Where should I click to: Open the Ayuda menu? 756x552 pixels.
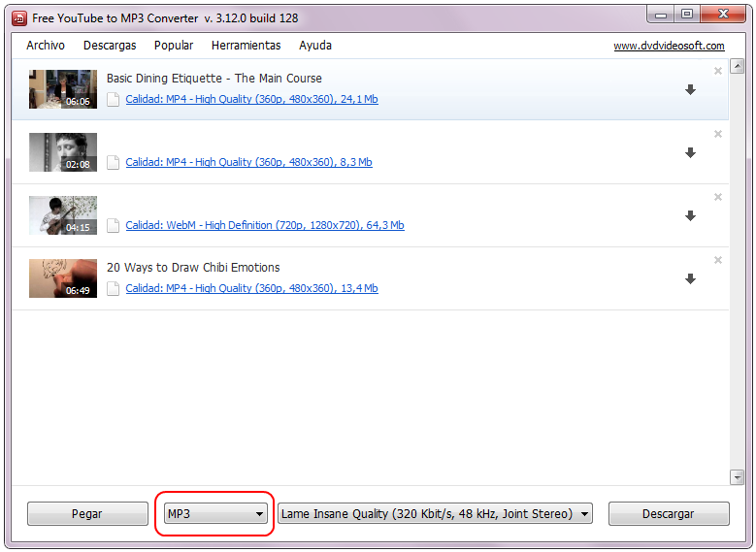315,46
